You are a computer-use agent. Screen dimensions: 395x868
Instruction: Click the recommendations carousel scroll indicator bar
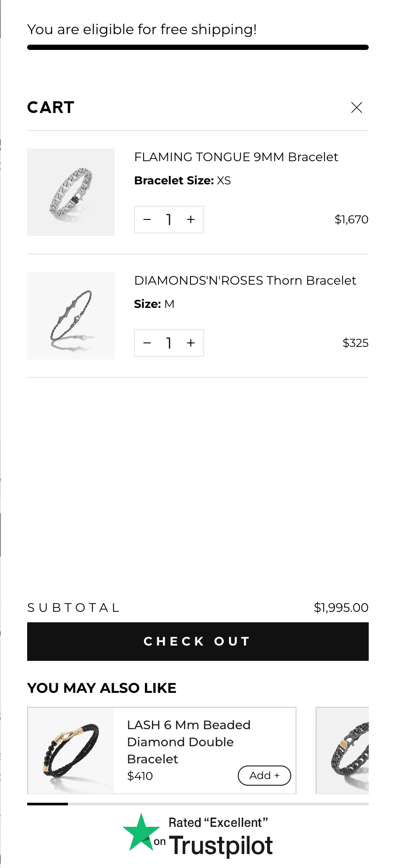(198, 804)
